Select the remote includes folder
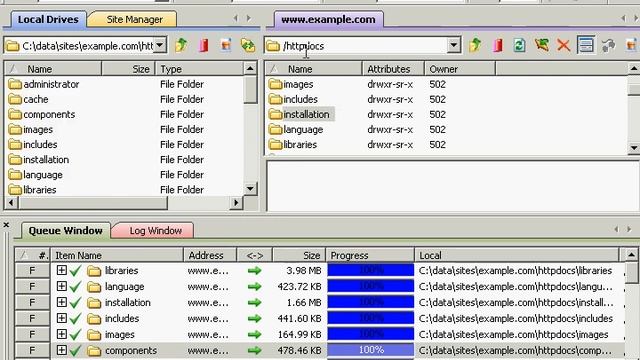 300,99
